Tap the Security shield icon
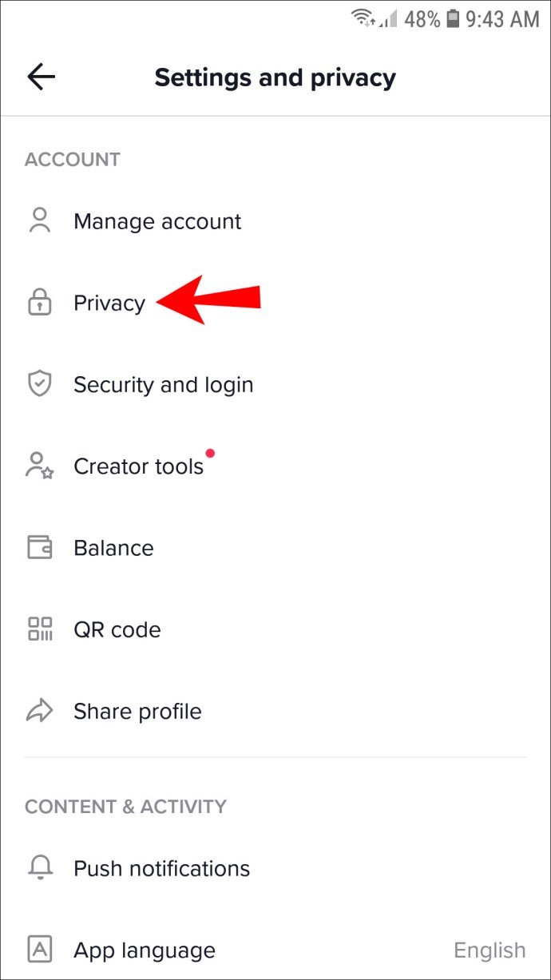The width and height of the screenshot is (551, 980). pyautogui.click(x=39, y=385)
